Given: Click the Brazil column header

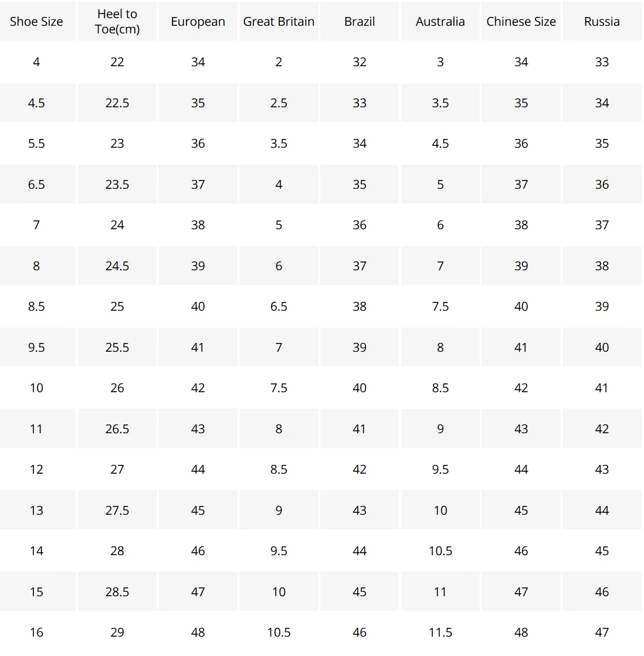Looking at the screenshot, I should click(x=360, y=21).
